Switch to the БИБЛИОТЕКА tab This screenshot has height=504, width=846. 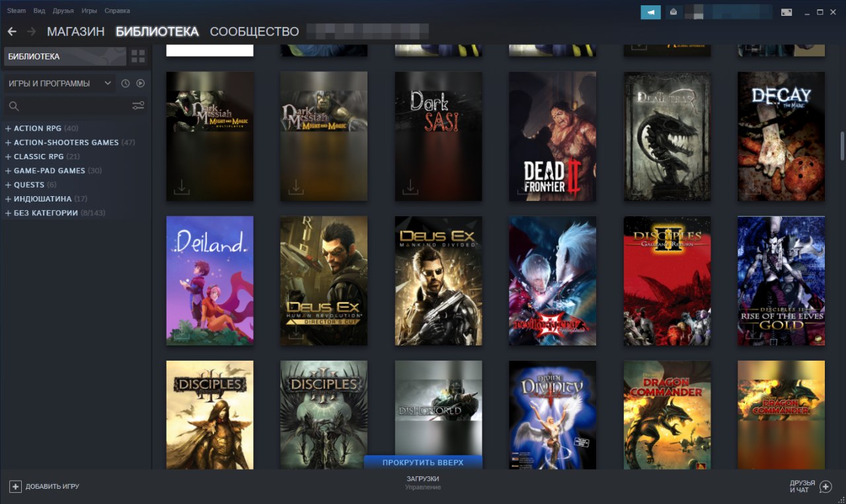click(x=157, y=32)
